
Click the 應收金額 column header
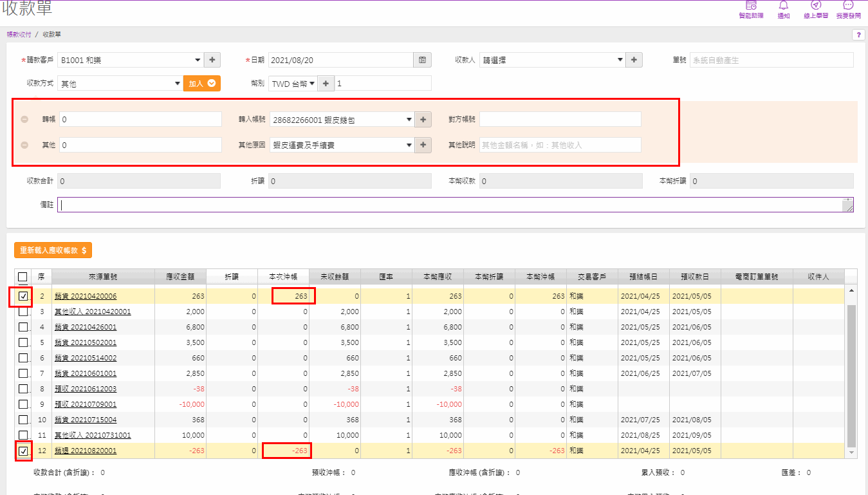tap(180, 277)
